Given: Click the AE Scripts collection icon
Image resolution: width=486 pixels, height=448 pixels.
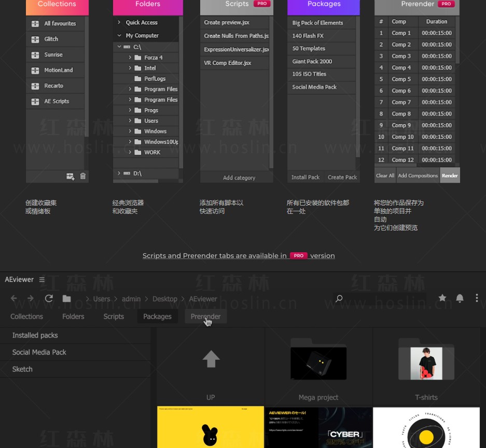Looking at the screenshot, I should click(x=35, y=101).
